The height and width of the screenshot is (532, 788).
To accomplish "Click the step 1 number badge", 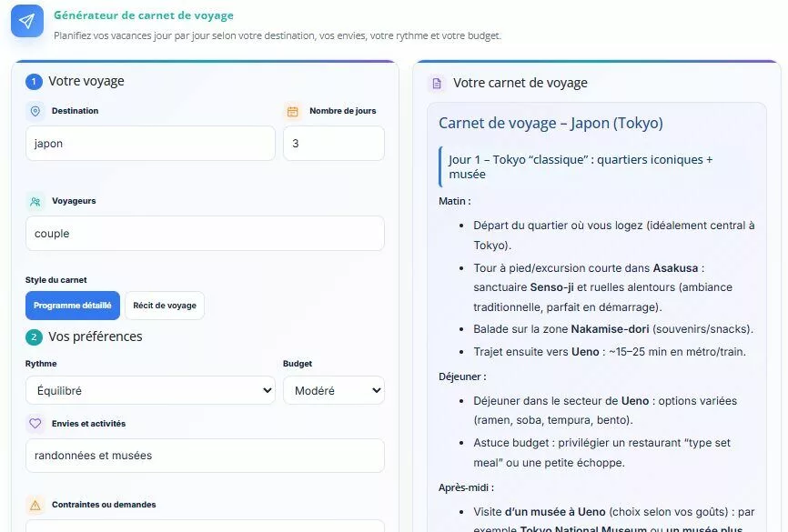I will click(x=34, y=81).
